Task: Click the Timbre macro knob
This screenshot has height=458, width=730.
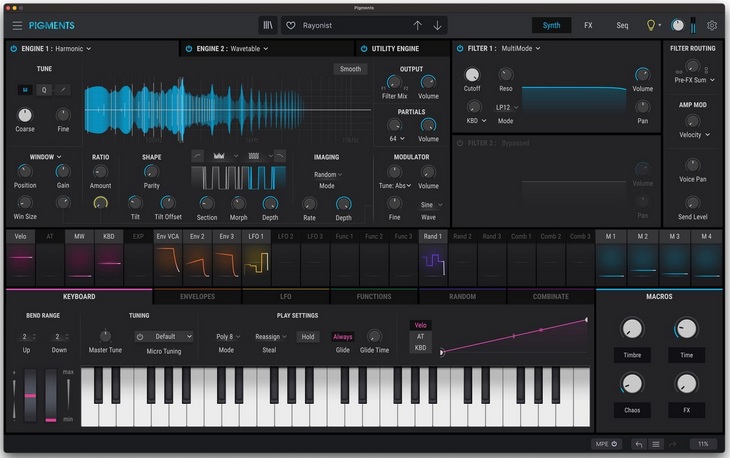Action: coord(632,329)
